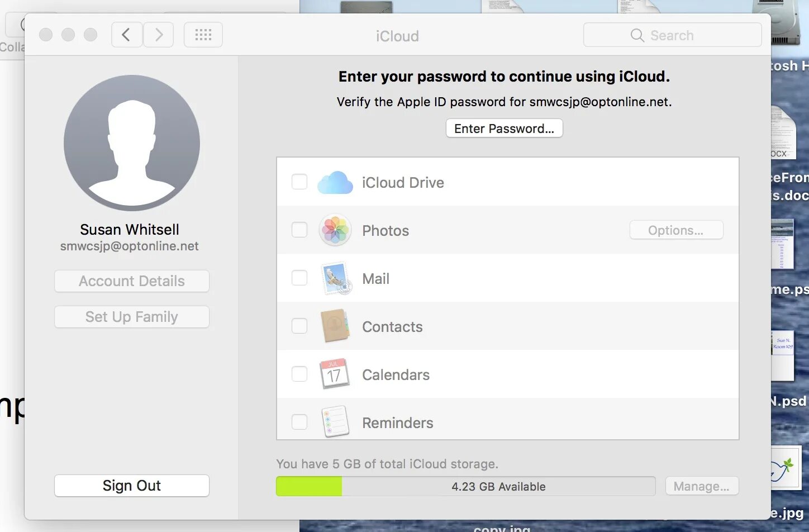809x532 pixels.
Task: Click the Calendars label
Action: click(396, 375)
